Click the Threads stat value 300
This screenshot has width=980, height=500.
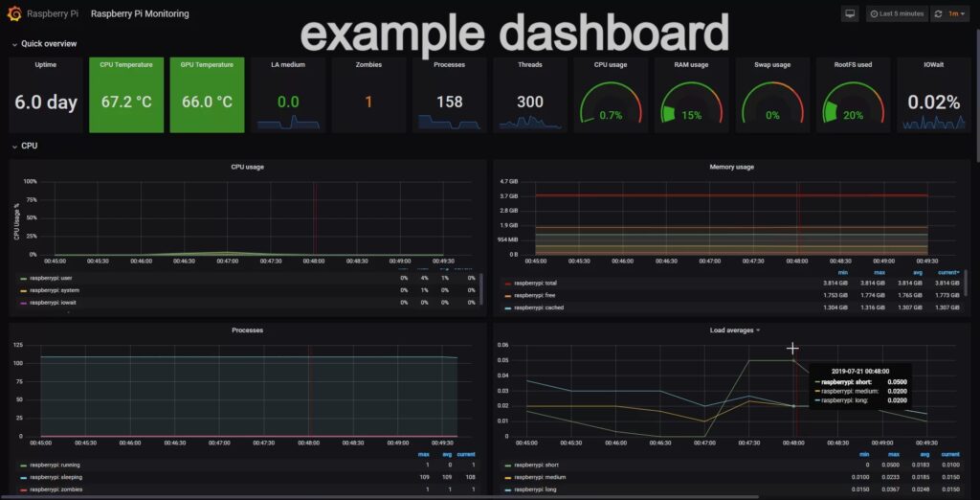530,102
